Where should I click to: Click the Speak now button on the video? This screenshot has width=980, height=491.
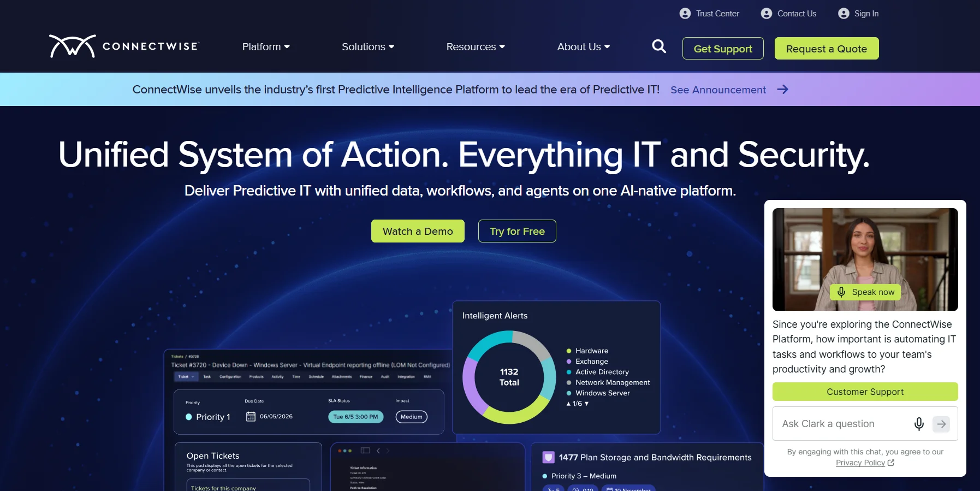(865, 292)
